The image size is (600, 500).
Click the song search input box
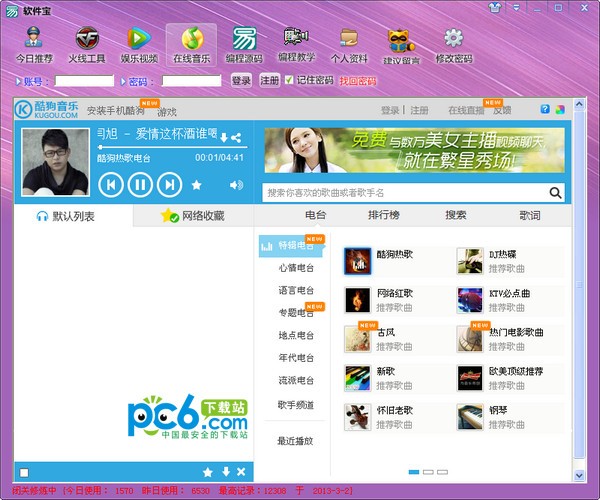pos(406,192)
